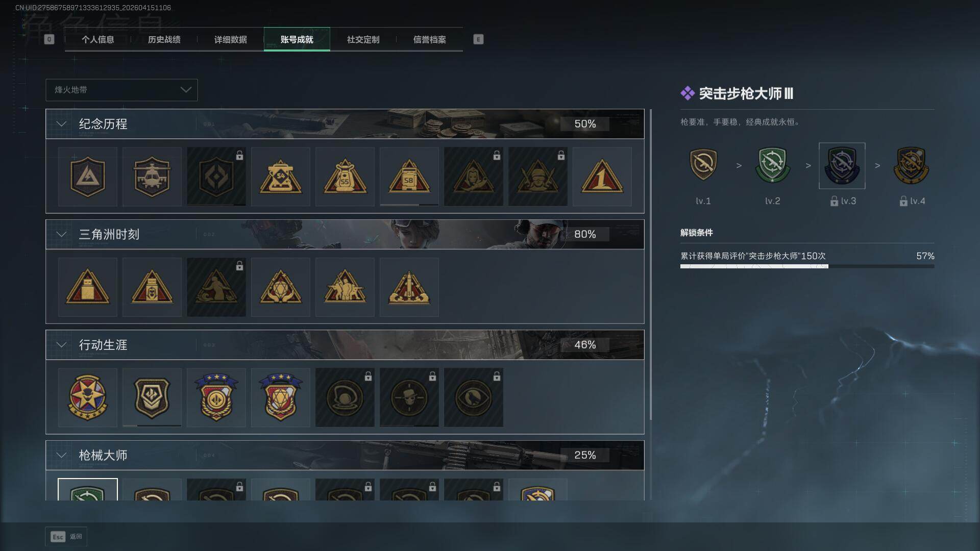The height and width of the screenshot is (551, 980).
Task: Click the Esc 返回 button
Action: [66, 537]
